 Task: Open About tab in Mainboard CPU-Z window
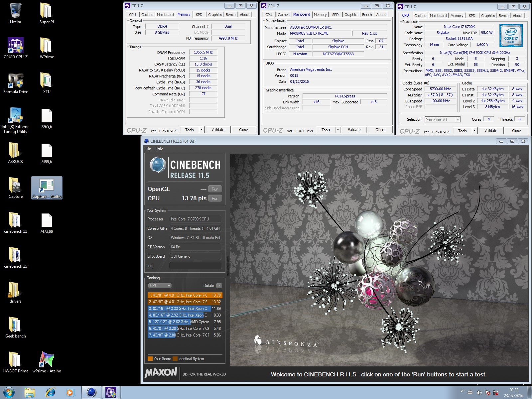coord(381,15)
